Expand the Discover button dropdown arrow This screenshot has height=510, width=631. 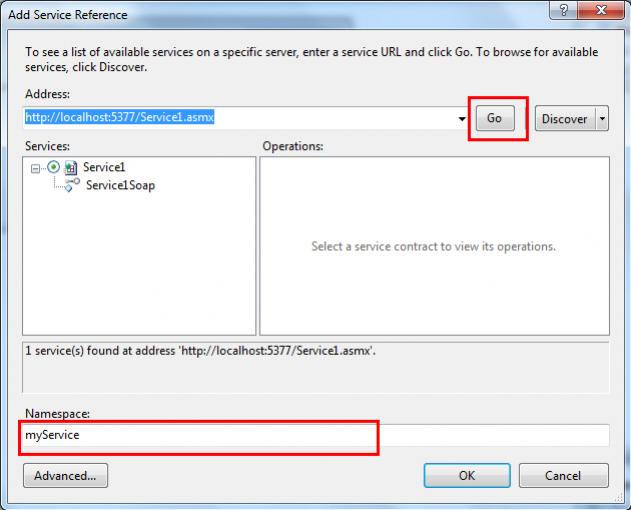click(601, 119)
